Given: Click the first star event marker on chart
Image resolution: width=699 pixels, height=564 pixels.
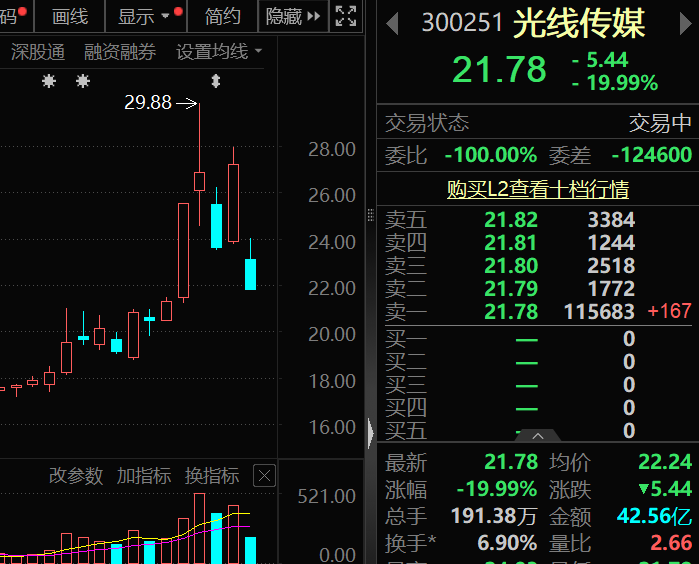Looking at the screenshot, I should pos(49,81).
